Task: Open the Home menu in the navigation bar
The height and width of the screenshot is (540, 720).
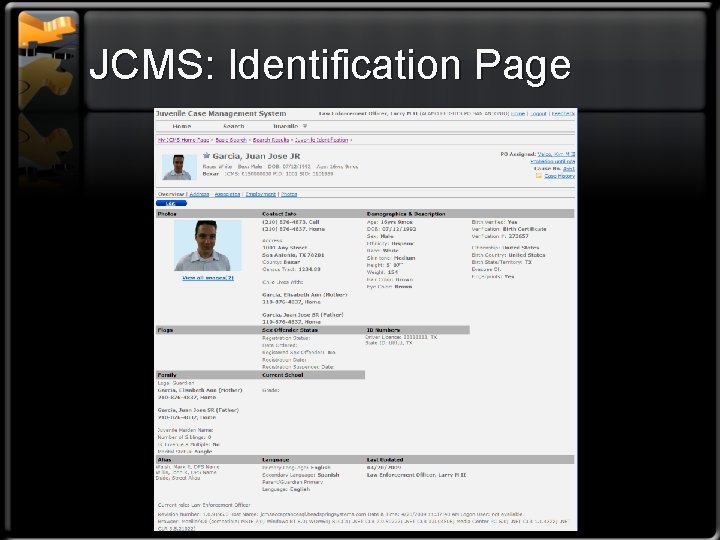Action: pos(182,126)
